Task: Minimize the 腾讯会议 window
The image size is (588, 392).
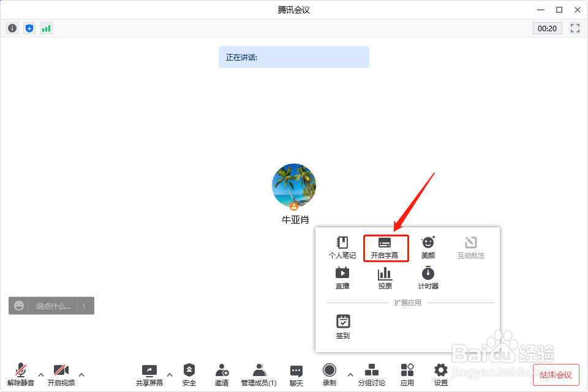Action: [540, 10]
